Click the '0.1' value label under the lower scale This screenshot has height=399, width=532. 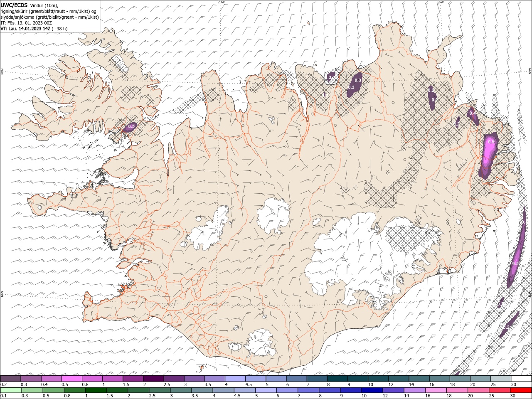click(3, 396)
